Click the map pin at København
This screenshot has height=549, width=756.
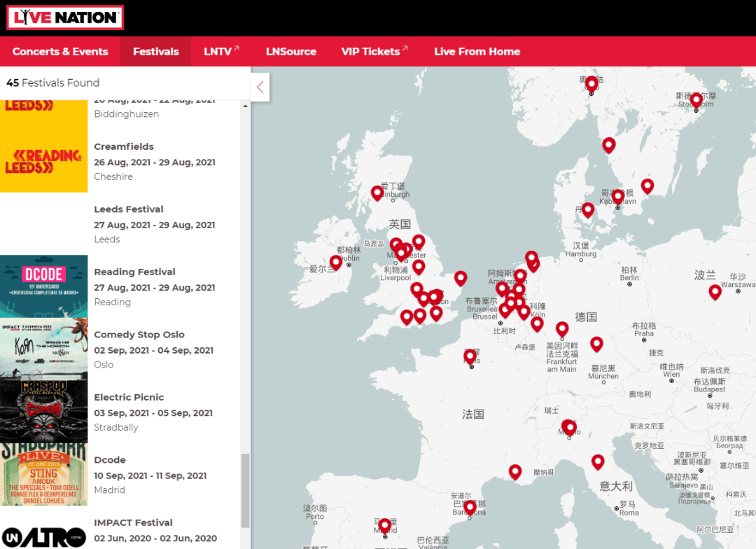pyautogui.click(x=617, y=197)
